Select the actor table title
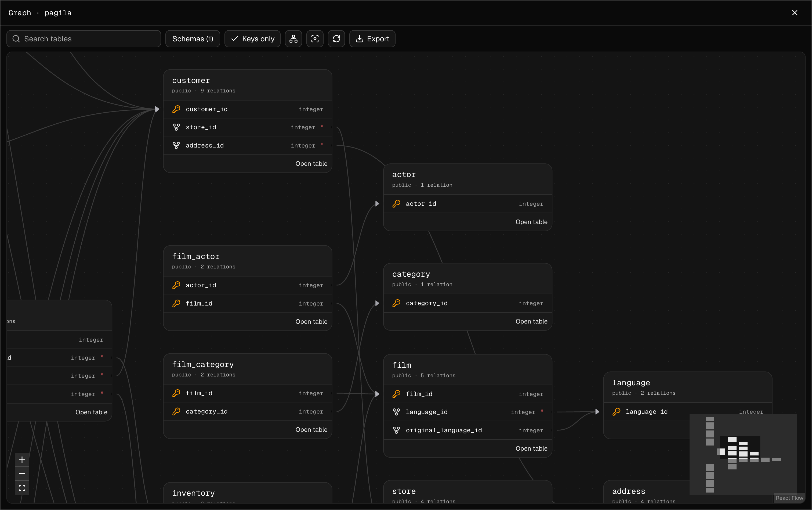This screenshot has height=510, width=812. pos(404,175)
